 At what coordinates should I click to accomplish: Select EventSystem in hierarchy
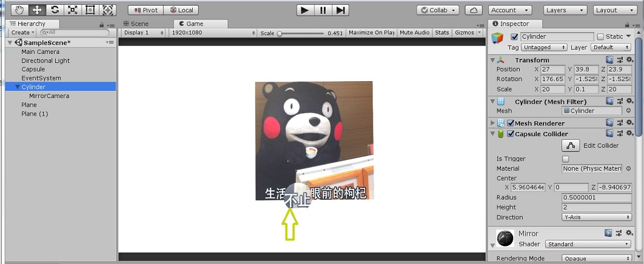click(x=41, y=78)
